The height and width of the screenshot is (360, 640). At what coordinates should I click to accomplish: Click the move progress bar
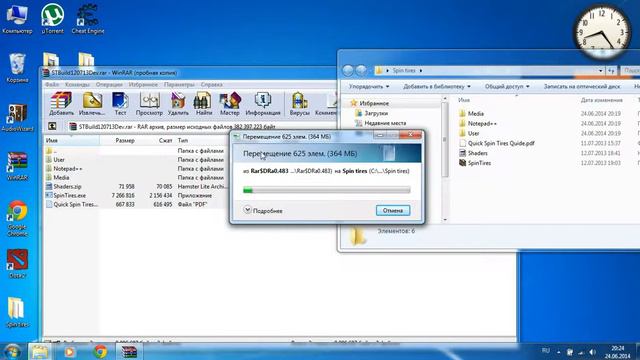point(327,190)
